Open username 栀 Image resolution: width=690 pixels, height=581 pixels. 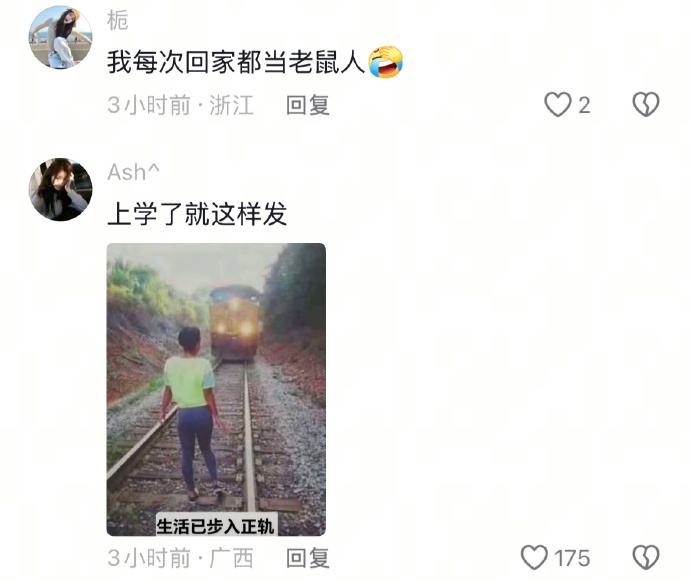click(117, 20)
